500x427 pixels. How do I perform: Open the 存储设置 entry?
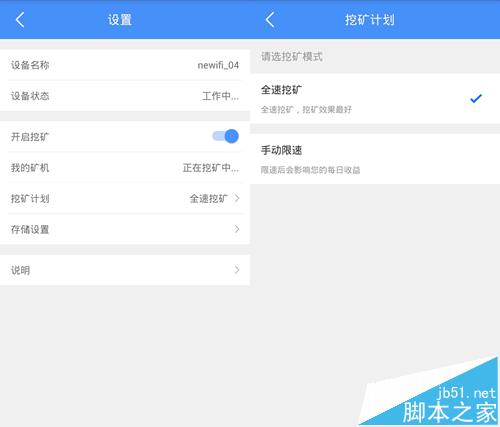pos(125,229)
